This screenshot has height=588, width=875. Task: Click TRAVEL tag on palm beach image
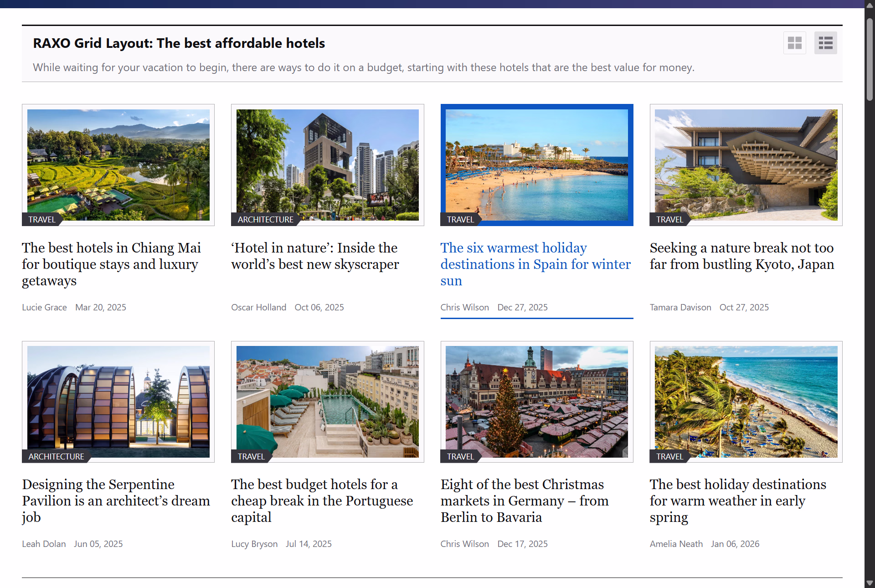pyautogui.click(x=669, y=456)
